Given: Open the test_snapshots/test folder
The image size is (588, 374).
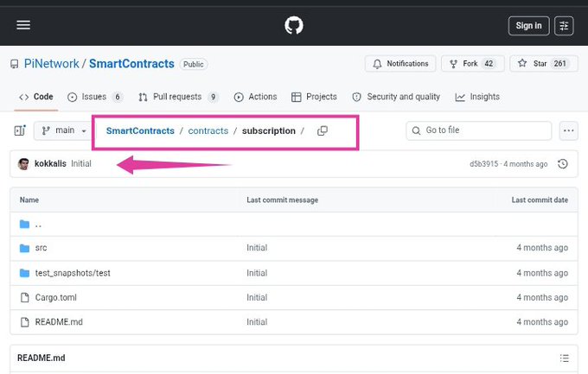Looking at the screenshot, I should (x=73, y=273).
